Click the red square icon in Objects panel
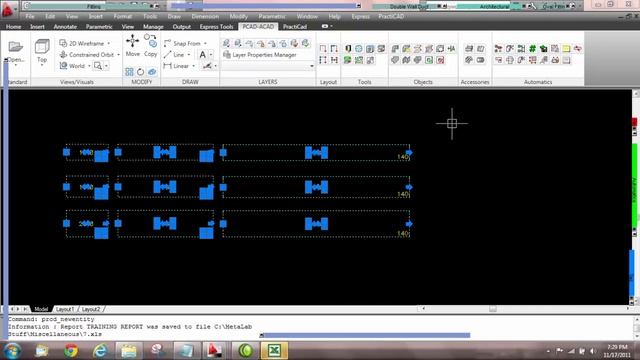This screenshot has height=360, width=640. 440,60
